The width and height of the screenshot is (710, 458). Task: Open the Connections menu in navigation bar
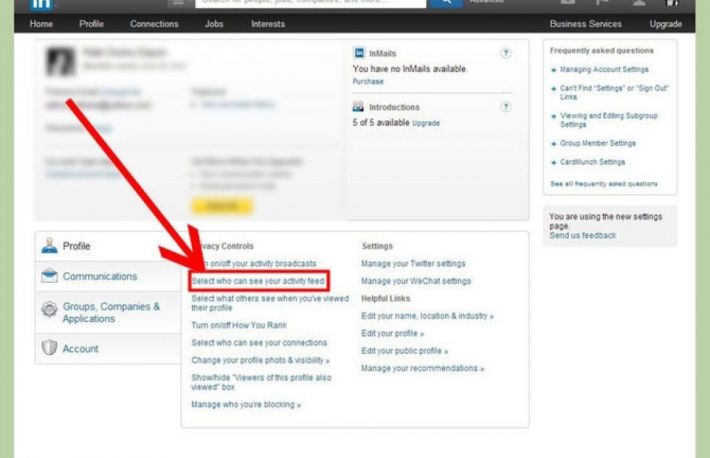pyautogui.click(x=154, y=23)
